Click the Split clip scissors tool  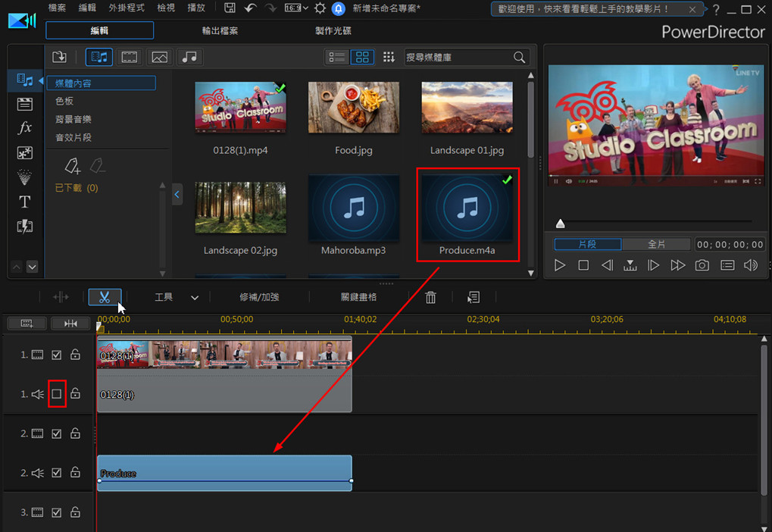pyautogui.click(x=105, y=297)
